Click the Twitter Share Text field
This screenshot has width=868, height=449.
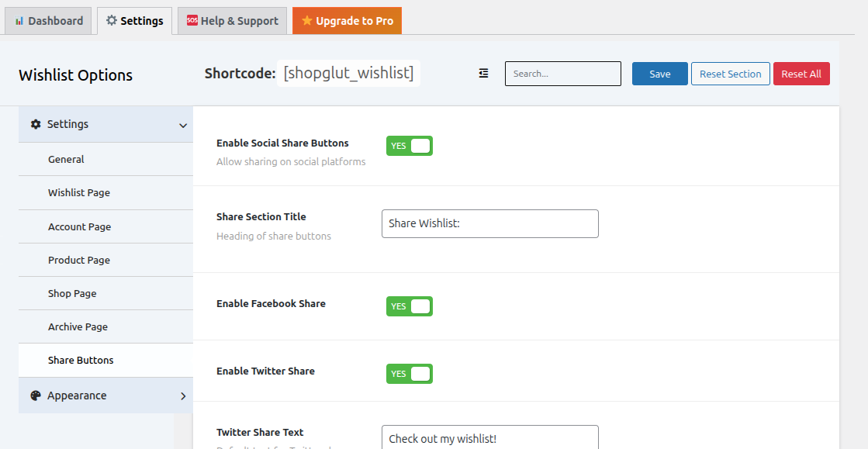point(490,437)
